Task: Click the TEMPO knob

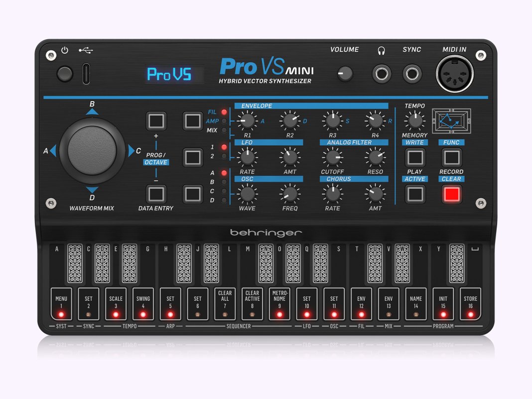Action: point(414,121)
